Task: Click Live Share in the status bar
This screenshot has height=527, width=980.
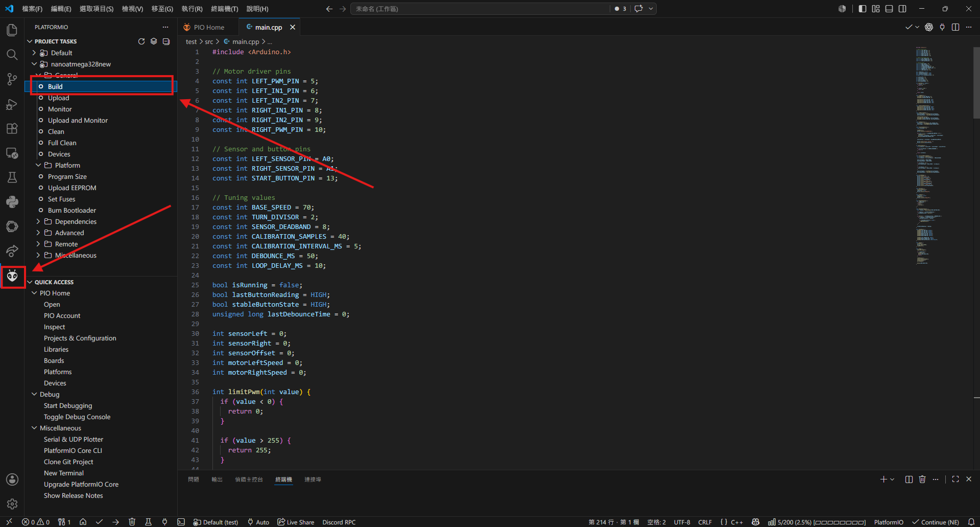Action: point(296,522)
